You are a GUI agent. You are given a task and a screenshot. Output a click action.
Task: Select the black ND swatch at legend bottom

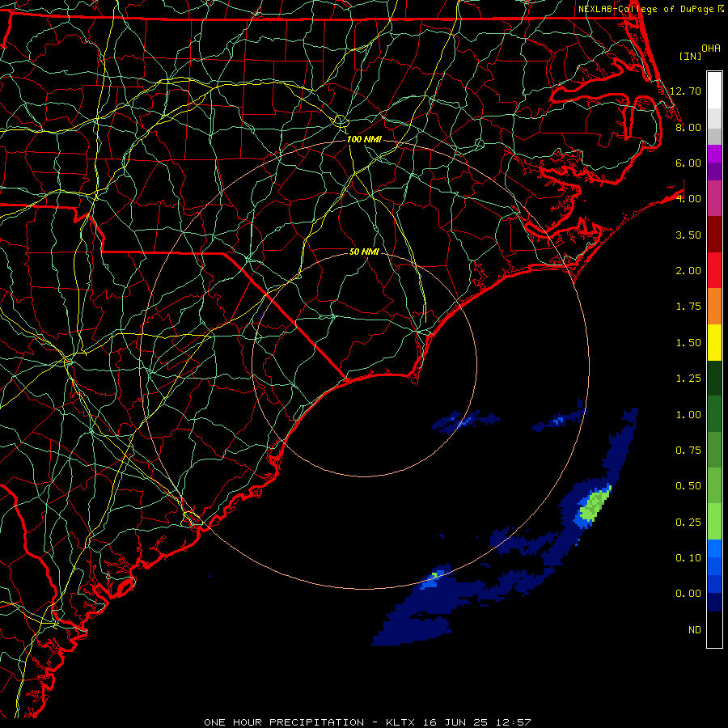(x=714, y=629)
